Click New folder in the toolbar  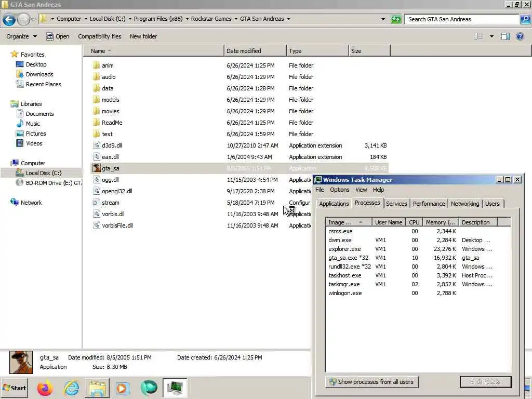[x=143, y=36]
